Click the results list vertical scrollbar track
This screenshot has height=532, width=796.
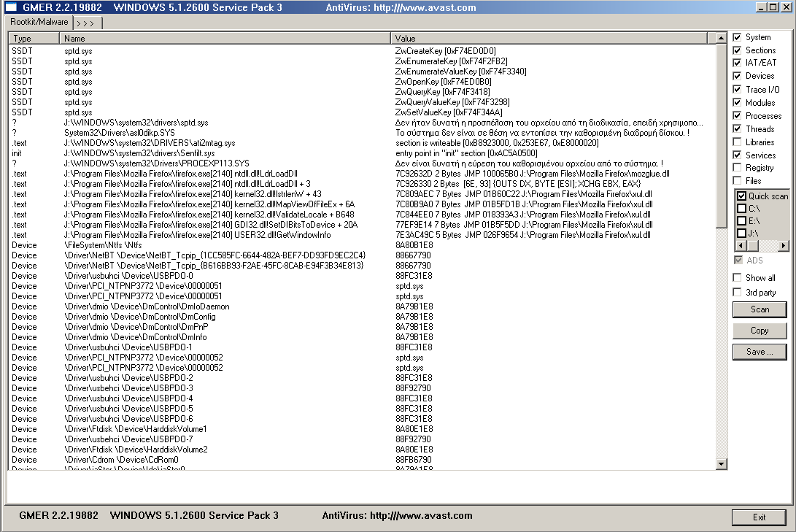click(x=722, y=328)
